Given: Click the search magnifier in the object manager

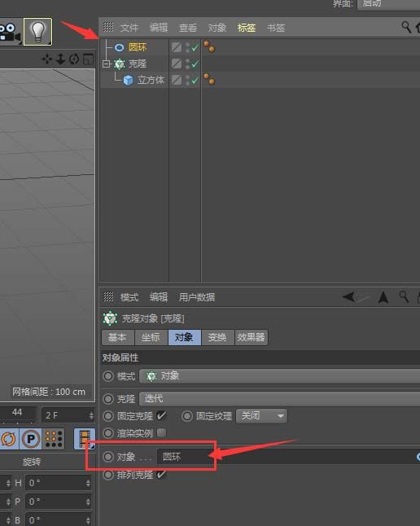Looking at the screenshot, I should coord(406,27).
